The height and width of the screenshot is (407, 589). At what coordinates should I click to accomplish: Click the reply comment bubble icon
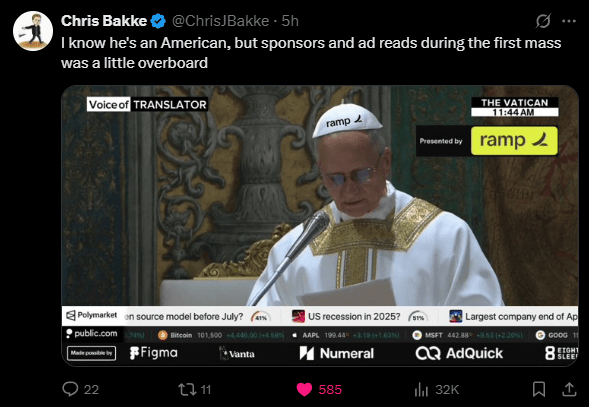(70, 389)
